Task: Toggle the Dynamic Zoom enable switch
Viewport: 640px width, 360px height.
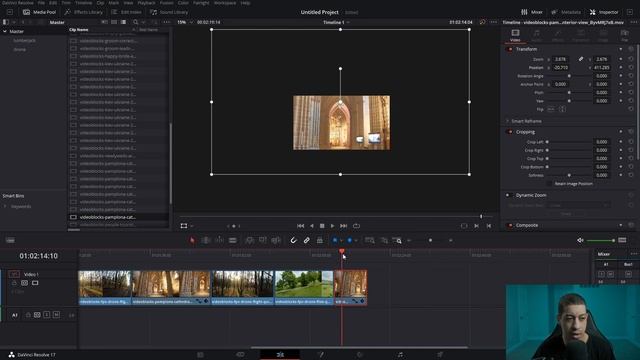Action: (508, 195)
